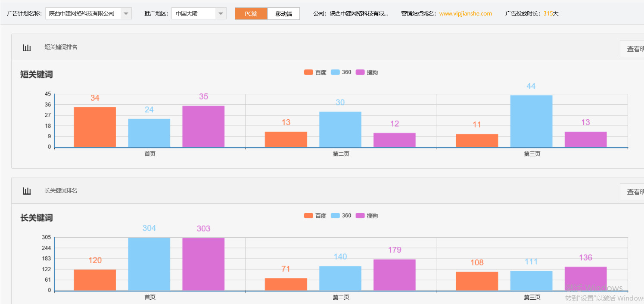
Task: Open the www.vipjianshe.com marketing site link
Action: point(465,13)
